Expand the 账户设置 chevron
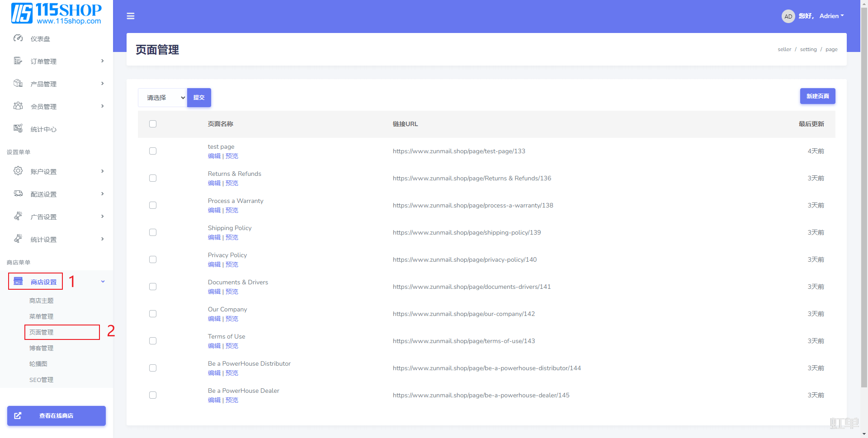The width and height of the screenshot is (868, 438). coord(103,171)
